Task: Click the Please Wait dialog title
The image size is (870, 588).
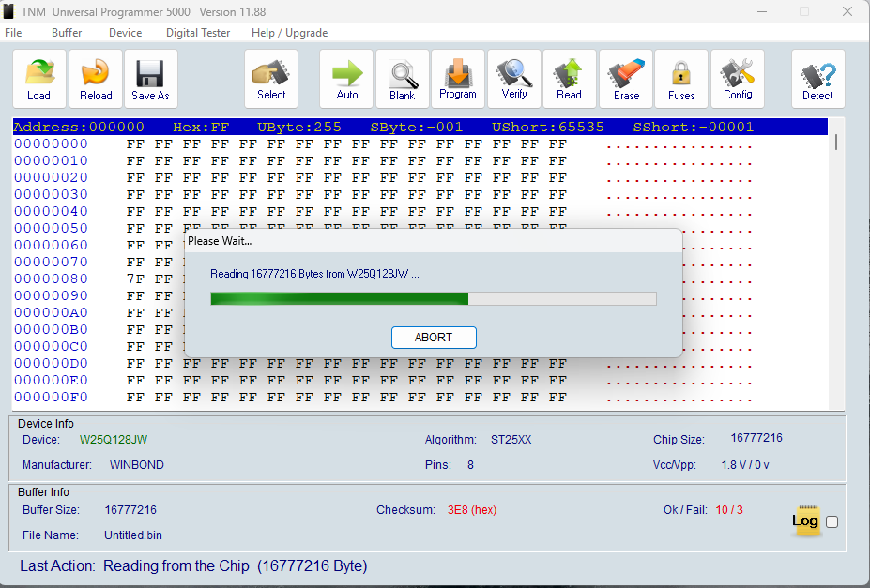Action: point(220,241)
